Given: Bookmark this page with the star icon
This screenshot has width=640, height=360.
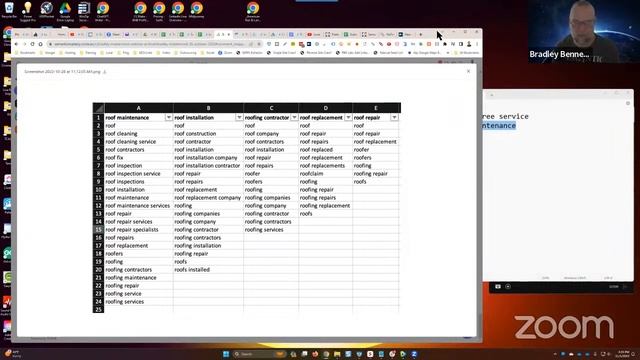Looking at the screenshot, I should [x=259, y=44].
